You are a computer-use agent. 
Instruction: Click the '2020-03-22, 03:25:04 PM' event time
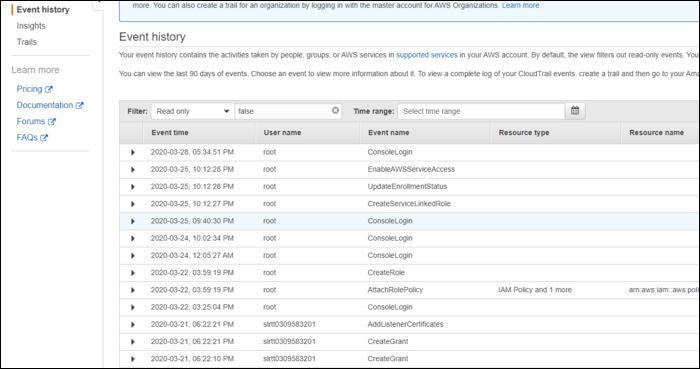[192, 307]
